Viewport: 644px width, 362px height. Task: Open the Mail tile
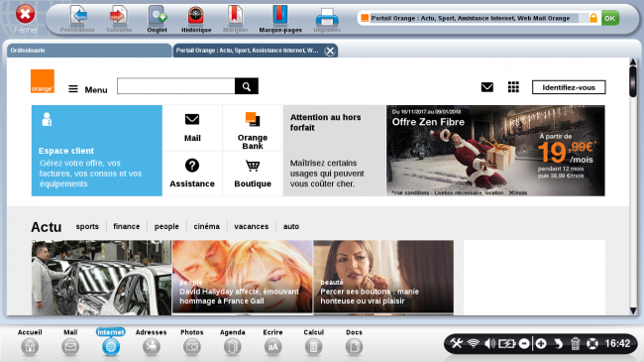pyautogui.click(x=192, y=128)
